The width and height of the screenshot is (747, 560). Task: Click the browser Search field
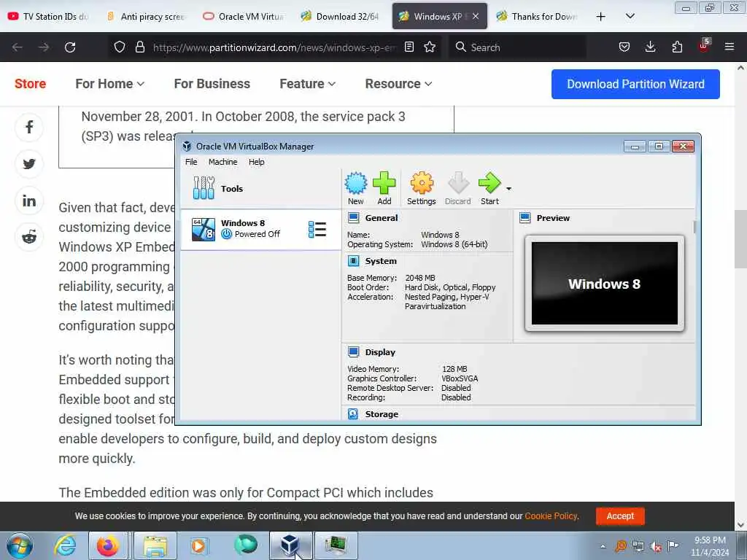[517, 47]
